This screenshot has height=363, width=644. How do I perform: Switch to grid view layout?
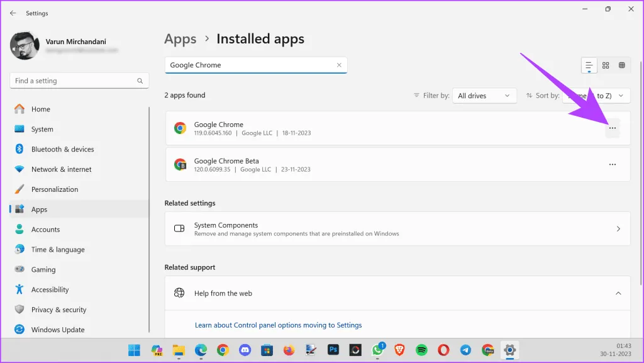click(606, 65)
